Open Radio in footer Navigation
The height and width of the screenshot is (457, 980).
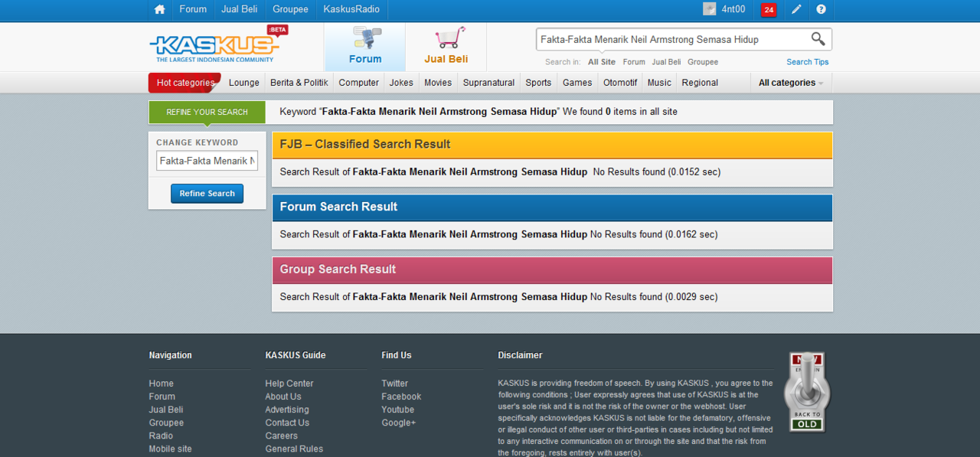[x=161, y=436]
